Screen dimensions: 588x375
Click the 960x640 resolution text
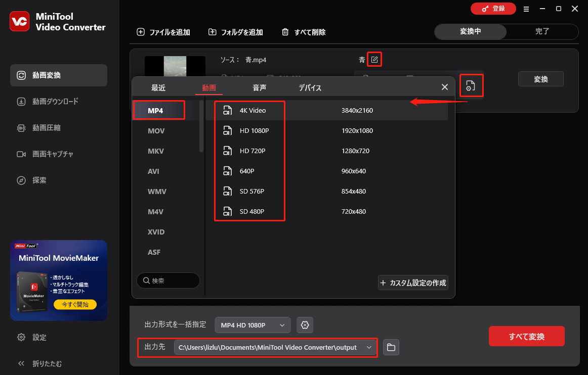pyautogui.click(x=354, y=171)
